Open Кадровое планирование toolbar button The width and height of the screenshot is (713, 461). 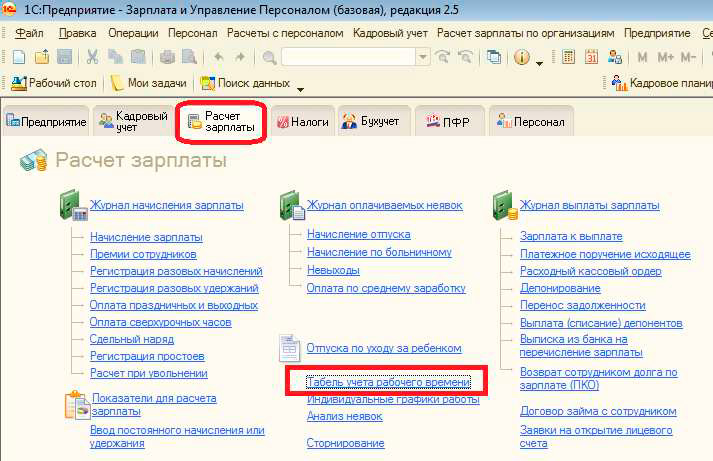pyautogui.click(x=662, y=83)
